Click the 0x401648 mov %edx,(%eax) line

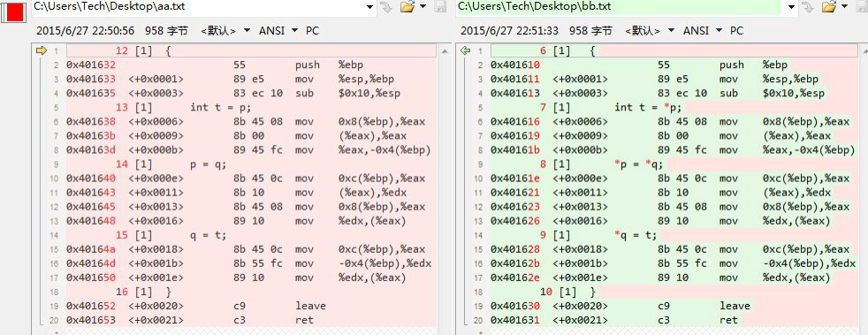(x=252, y=221)
